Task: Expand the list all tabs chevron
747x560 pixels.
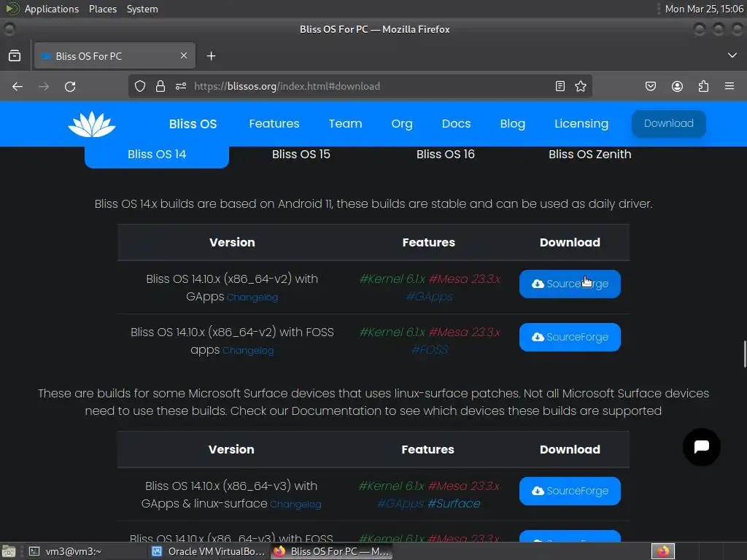Action: [732, 55]
